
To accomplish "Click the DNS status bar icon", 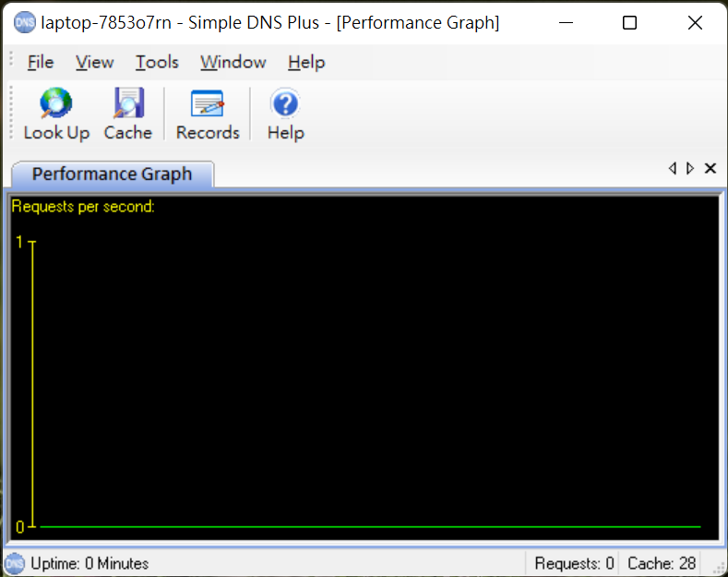I will (15, 563).
